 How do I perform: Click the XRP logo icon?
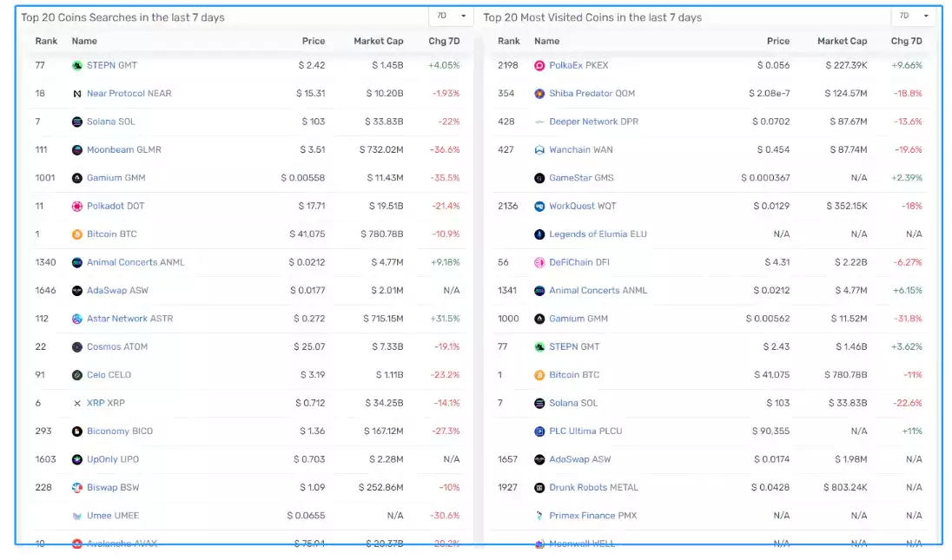click(x=77, y=403)
